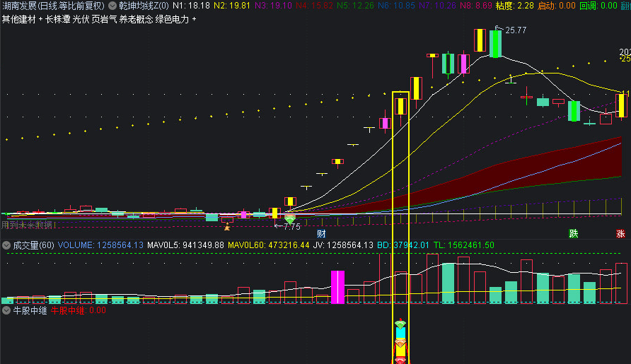Click the cyan bar in 牛股中继 panel

(x=400, y=333)
